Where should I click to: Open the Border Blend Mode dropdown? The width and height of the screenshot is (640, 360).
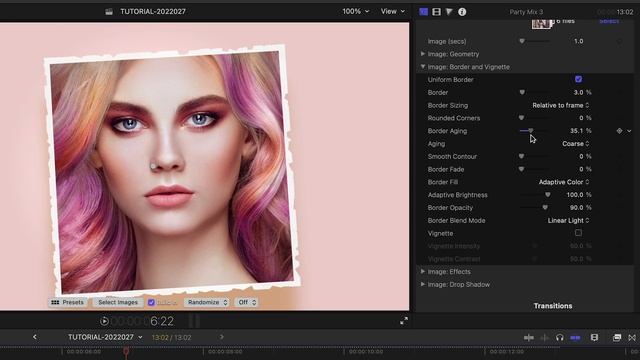coord(569,220)
